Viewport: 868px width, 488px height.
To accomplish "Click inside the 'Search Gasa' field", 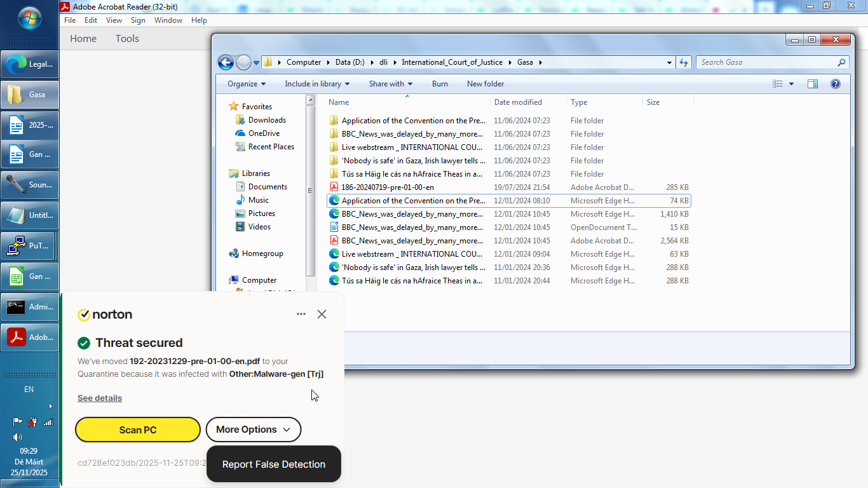I will click(767, 62).
